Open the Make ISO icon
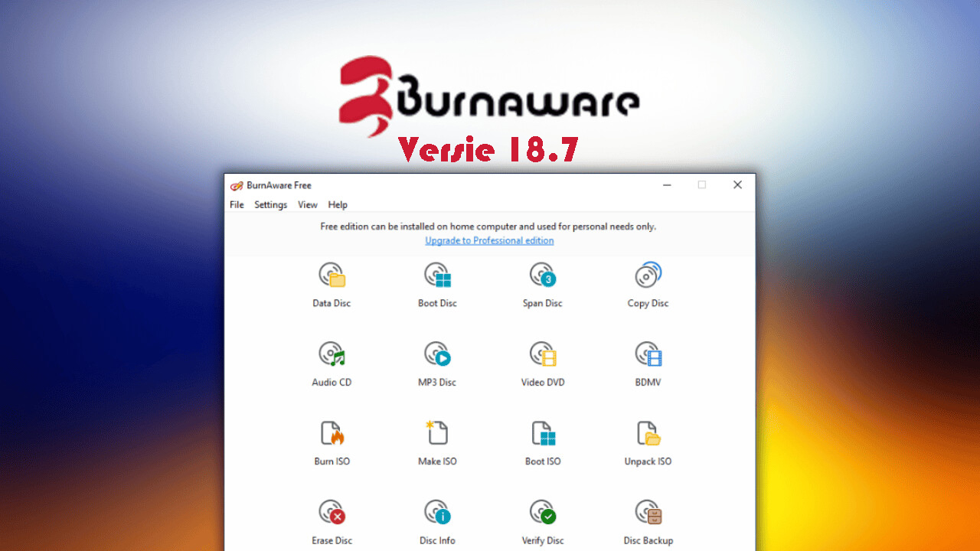This screenshot has width=980, height=551. pos(437,432)
